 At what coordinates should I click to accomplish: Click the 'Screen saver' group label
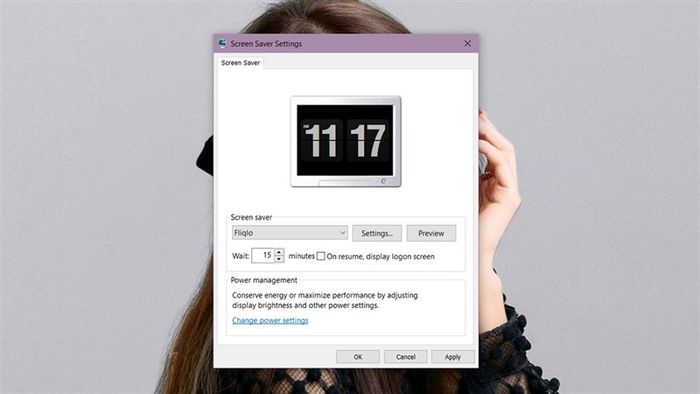[x=251, y=217]
